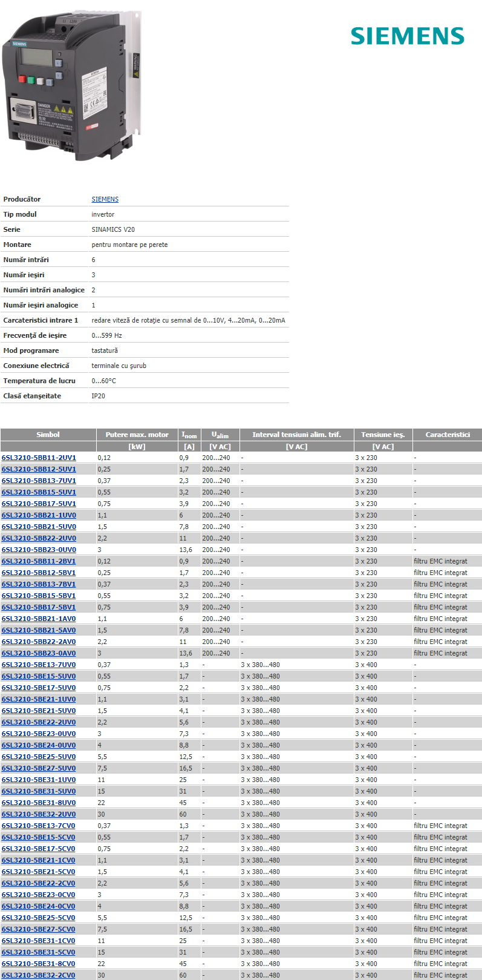
Task: Open product link 6SL3210-5BB21-1UV0
Action: [x=39, y=515]
